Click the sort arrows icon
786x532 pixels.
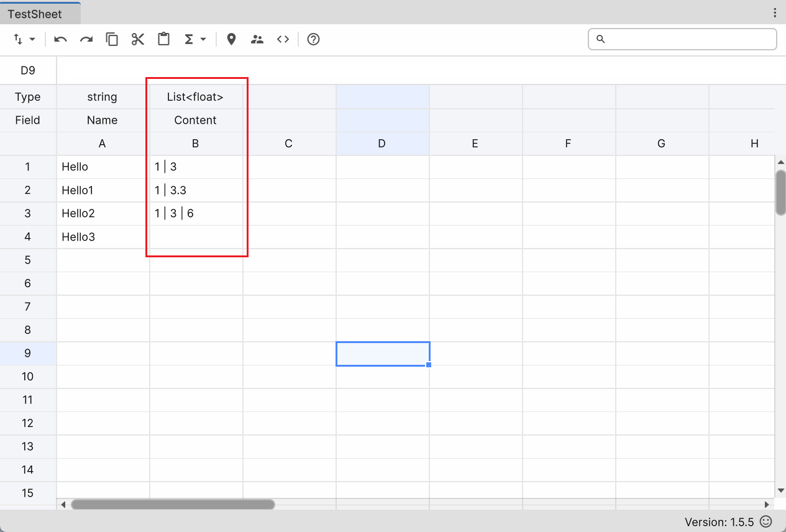point(18,39)
